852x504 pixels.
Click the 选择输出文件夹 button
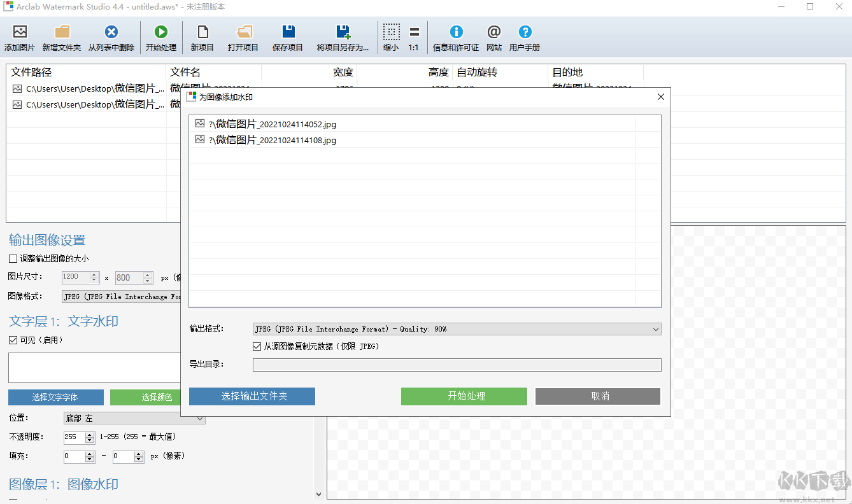(x=252, y=396)
